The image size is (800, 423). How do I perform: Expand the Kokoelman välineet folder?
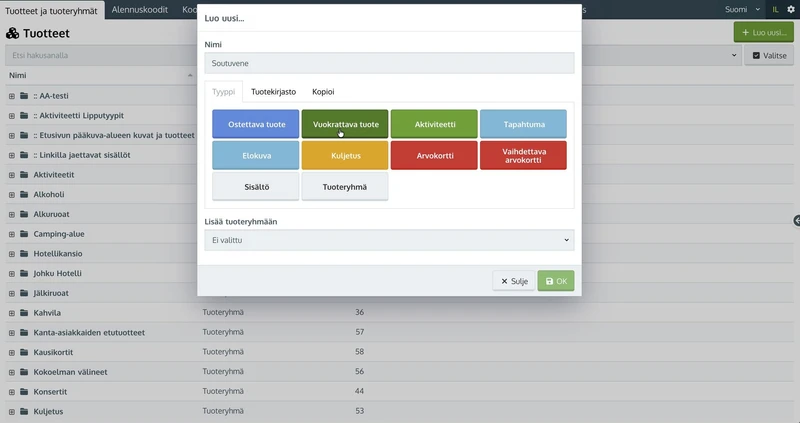(12, 372)
